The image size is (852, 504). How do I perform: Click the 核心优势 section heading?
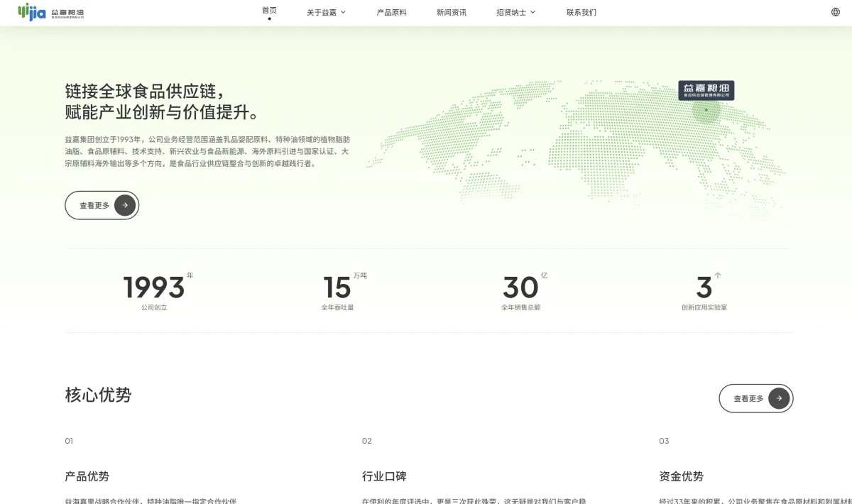(98, 395)
